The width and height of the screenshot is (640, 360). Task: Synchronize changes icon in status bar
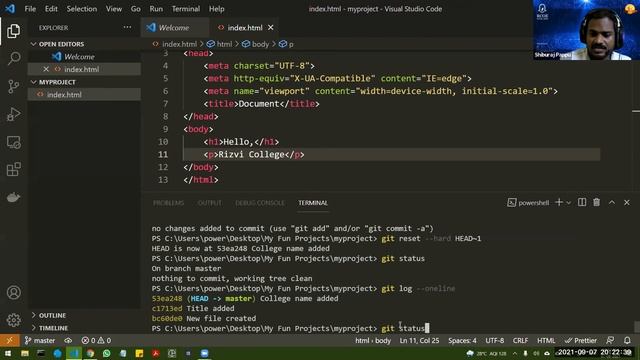68,340
